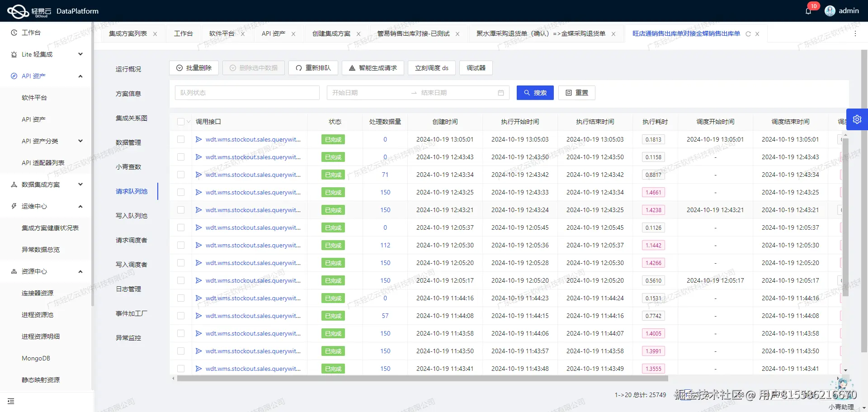Click the admin profile avatar
The width and height of the screenshot is (868, 412).
[830, 10]
